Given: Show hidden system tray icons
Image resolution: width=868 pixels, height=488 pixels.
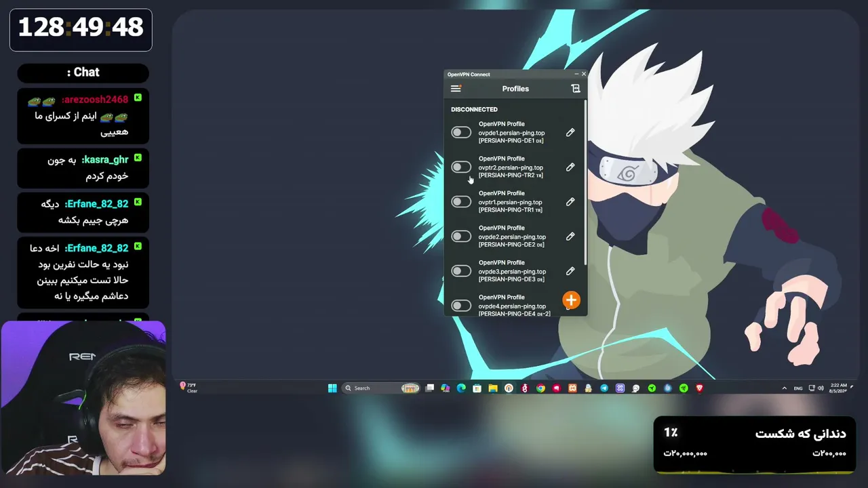Looking at the screenshot, I should coord(785,388).
